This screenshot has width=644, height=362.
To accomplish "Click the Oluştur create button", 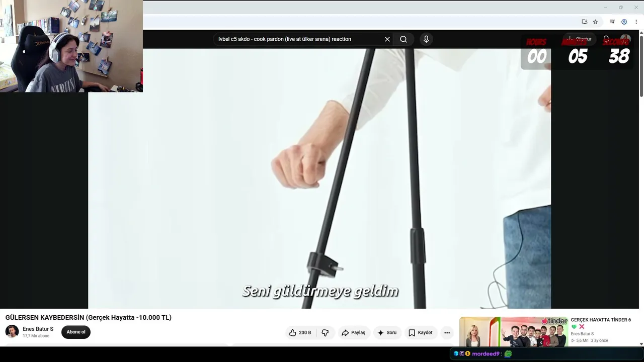I will pos(579,39).
